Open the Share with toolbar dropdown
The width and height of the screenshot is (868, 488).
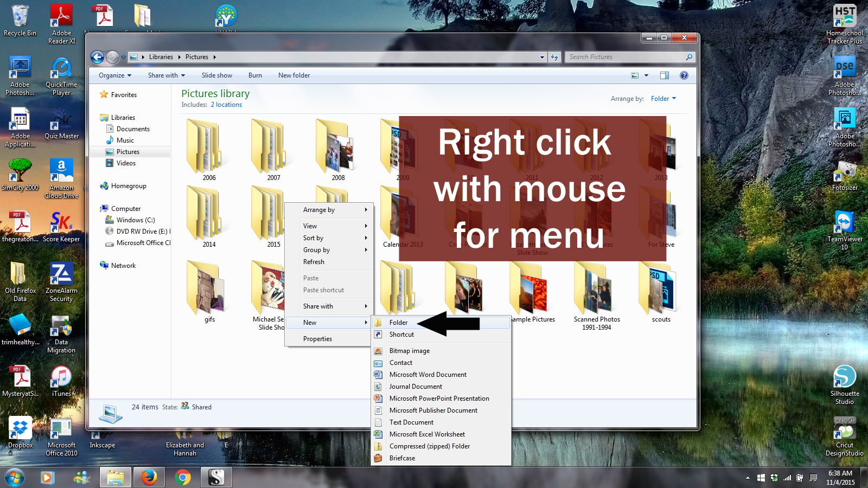click(x=167, y=75)
